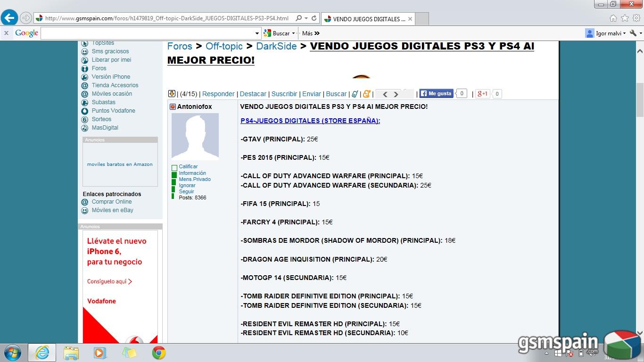Screen dimensions: 644x362
Task: Click the Subastas sidebar link
Action: [104, 102]
